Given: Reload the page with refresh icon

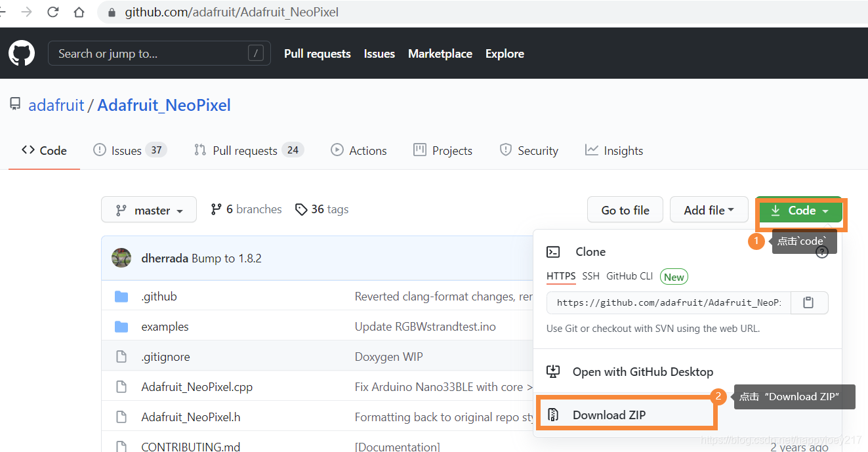Looking at the screenshot, I should [53, 12].
